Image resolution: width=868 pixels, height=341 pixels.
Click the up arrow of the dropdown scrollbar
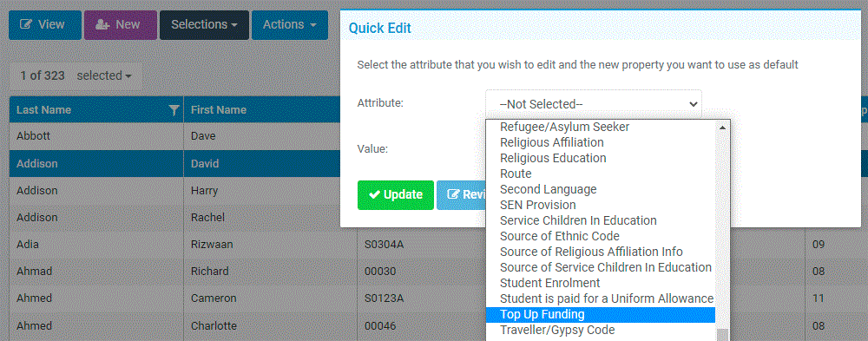tap(722, 128)
